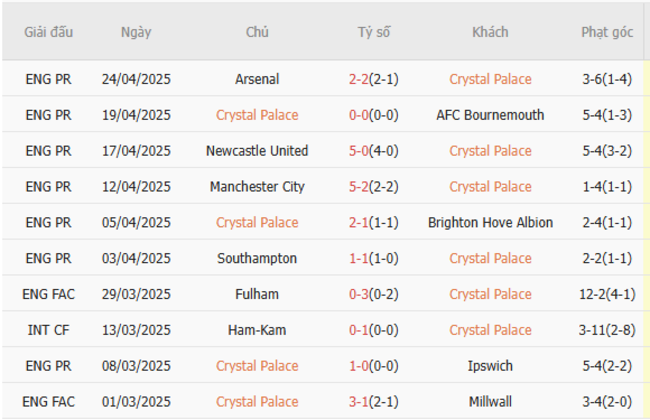Click the "Tỷ số" column header
Screen dimensions: 650x420
(374, 32)
